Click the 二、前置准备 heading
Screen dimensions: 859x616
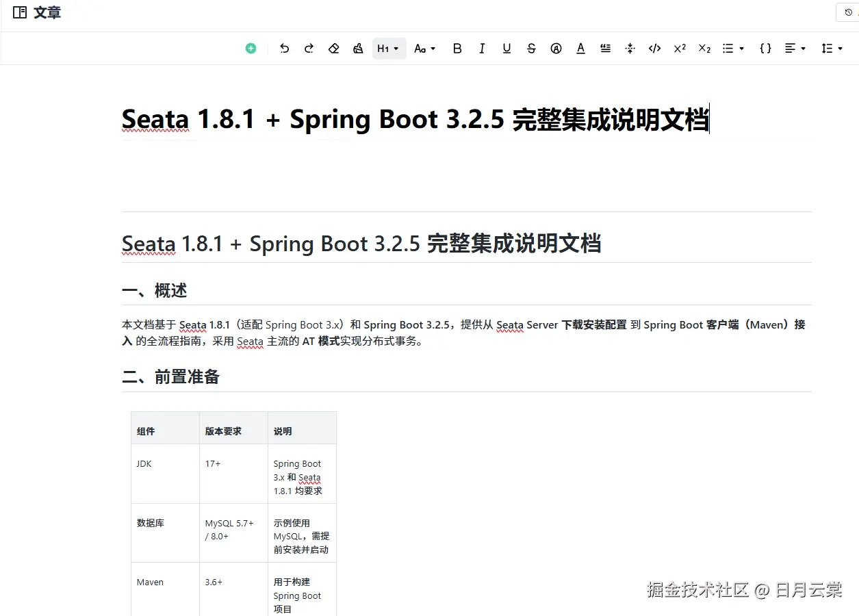click(x=170, y=377)
